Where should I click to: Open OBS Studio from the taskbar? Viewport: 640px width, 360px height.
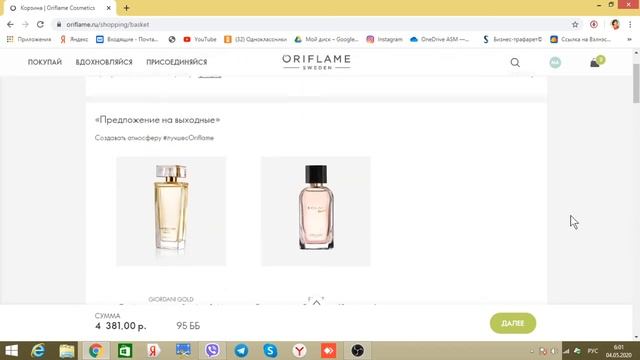(x=357, y=351)
